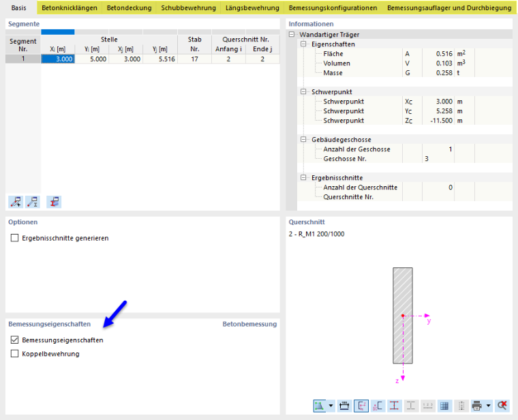Select the Stab Nr. cell 17
The height and width of the screenshot is (420, 518).
click(194, 59)
